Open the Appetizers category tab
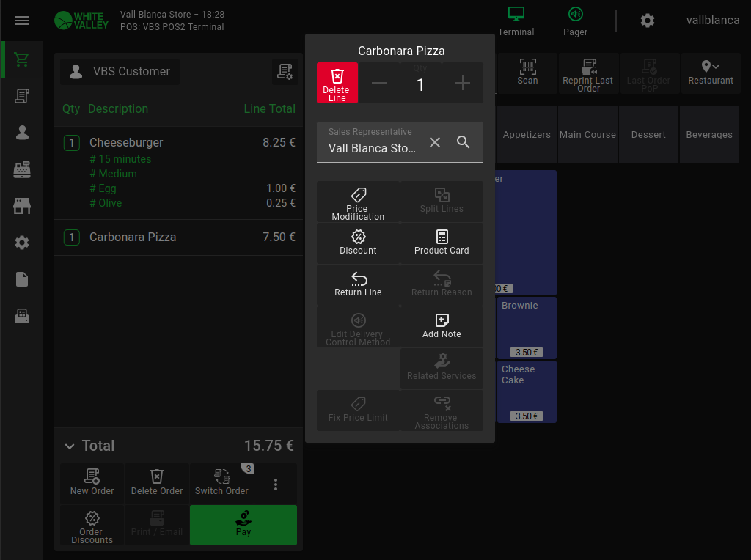Image resolution: width=751 pixels, height=560 pixels. [527, 134]
